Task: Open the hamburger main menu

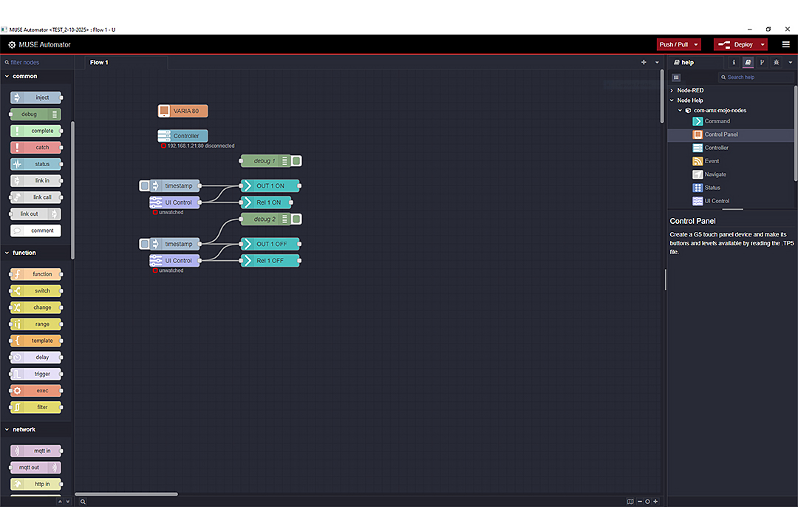Action: coord(785,44)
